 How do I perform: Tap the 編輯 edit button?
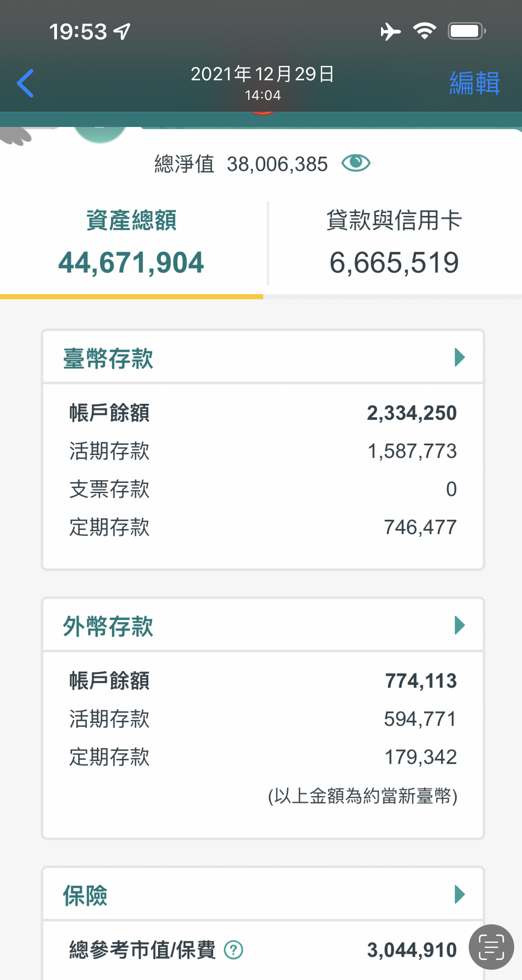474,83
